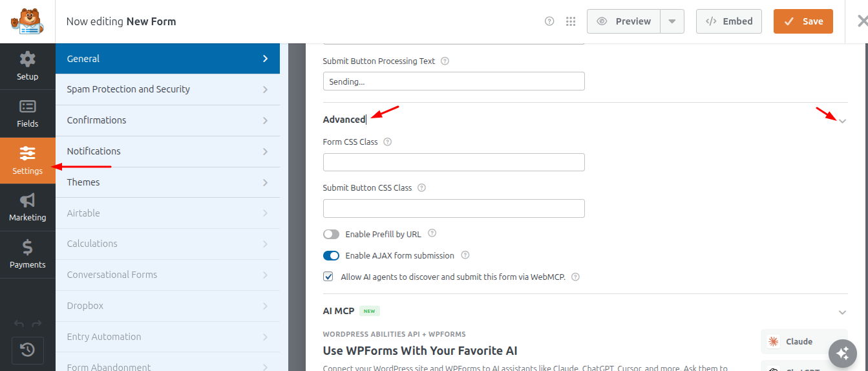The image size is (868, 371).
Task: Click the undo arrow in sidebar
Action: coord(19,324)
